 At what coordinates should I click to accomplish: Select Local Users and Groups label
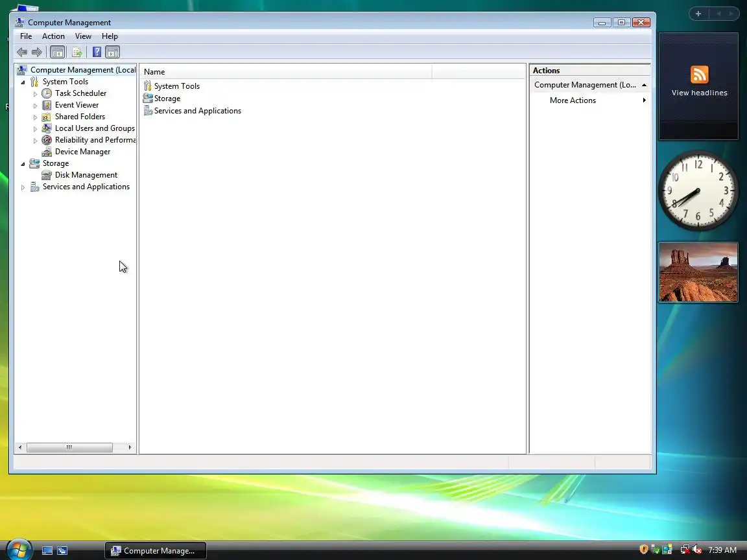pos(95,128)
